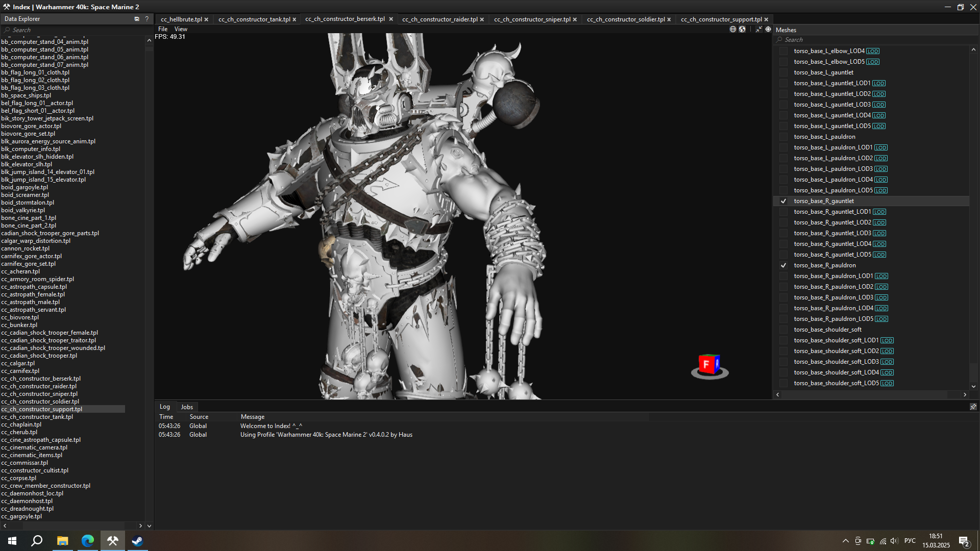
Task: Open the Windows Start menu
Action: (12, 541)
